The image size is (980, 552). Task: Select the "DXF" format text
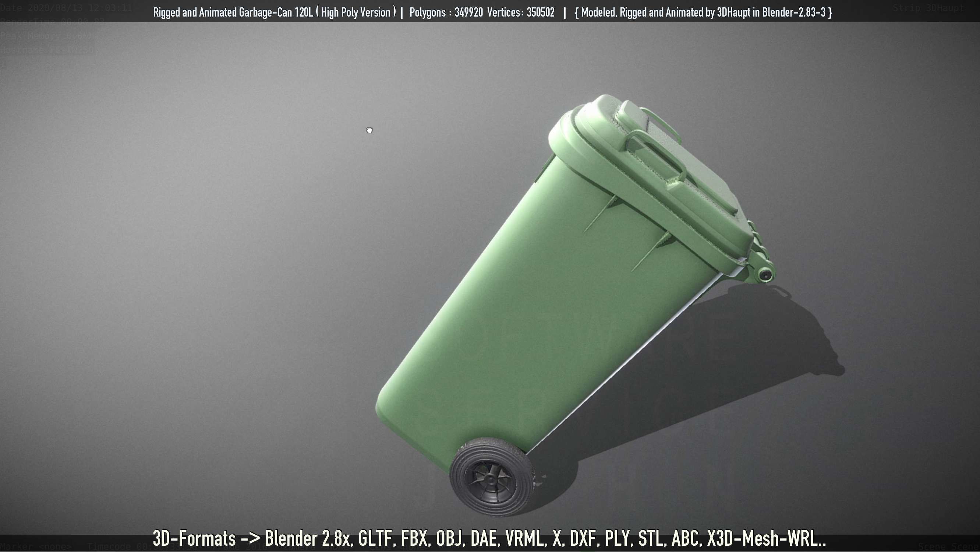click(584, 538)
